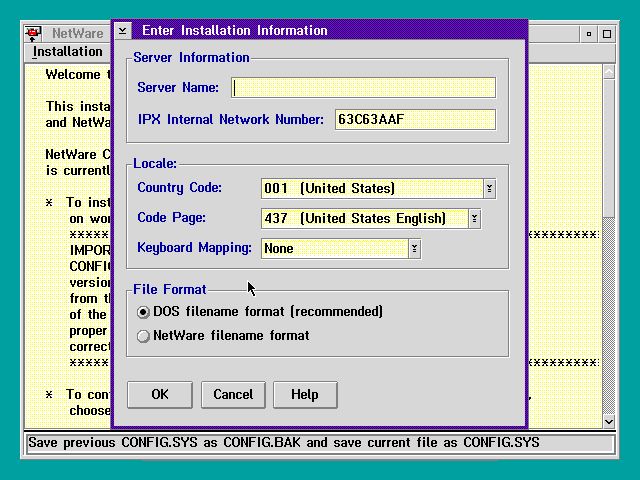The height and width of the screenshot is (480, 640).
Task: Click the IPX Internal Network Number field
Action: (x=415, y=120)
